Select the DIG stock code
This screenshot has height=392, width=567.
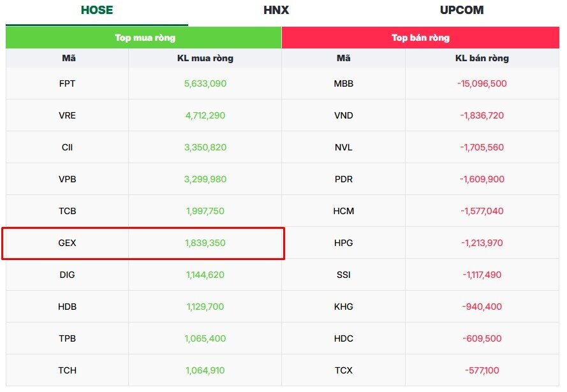click(67, 275)
